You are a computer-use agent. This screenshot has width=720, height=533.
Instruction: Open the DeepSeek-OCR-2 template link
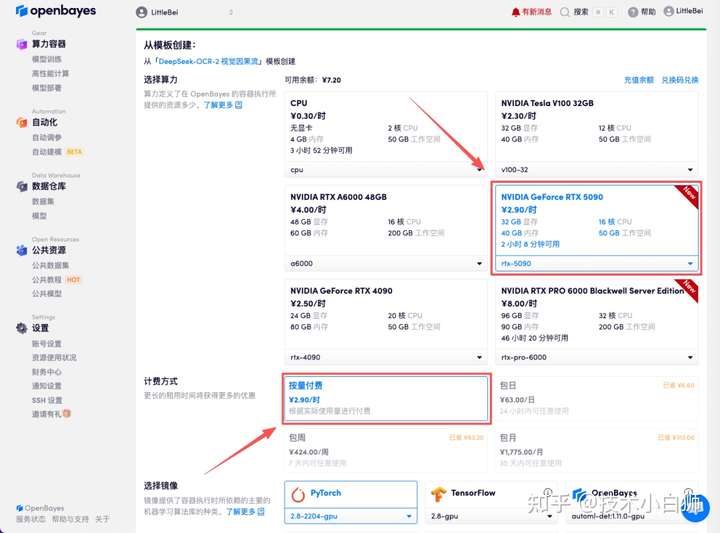[x=208, y=61]
